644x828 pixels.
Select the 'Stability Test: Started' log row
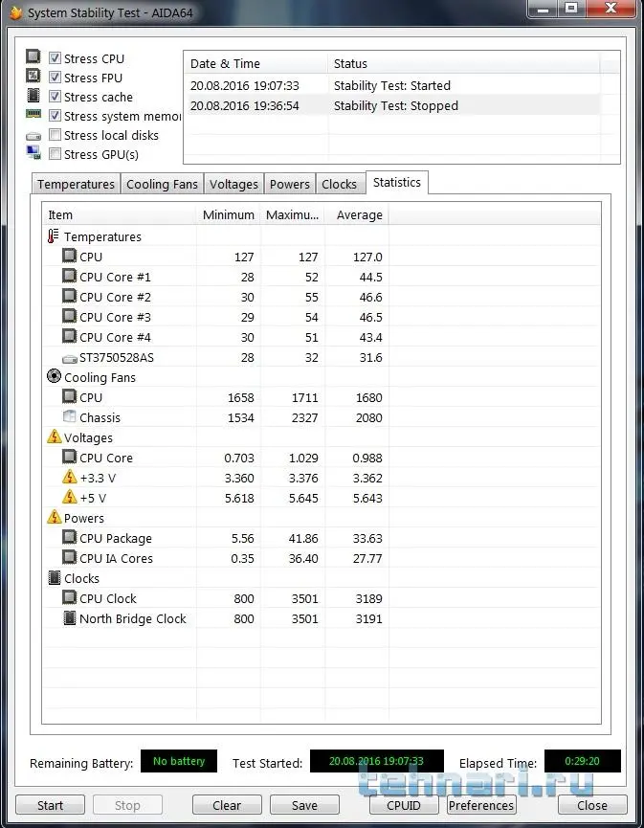392,85
